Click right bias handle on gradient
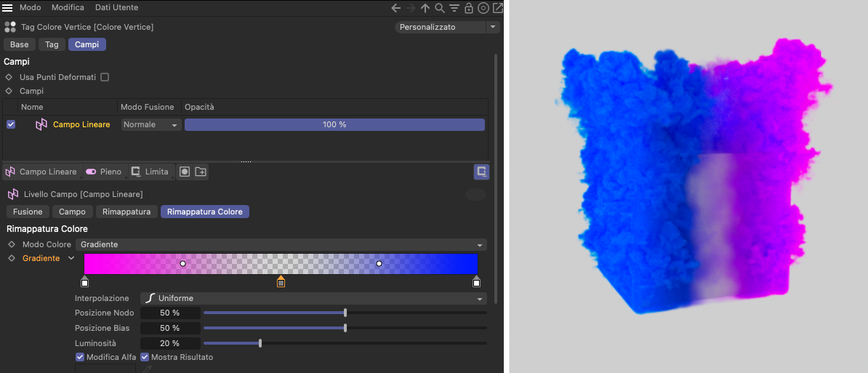This screenshot has height=373, width=868. [379, 263]
